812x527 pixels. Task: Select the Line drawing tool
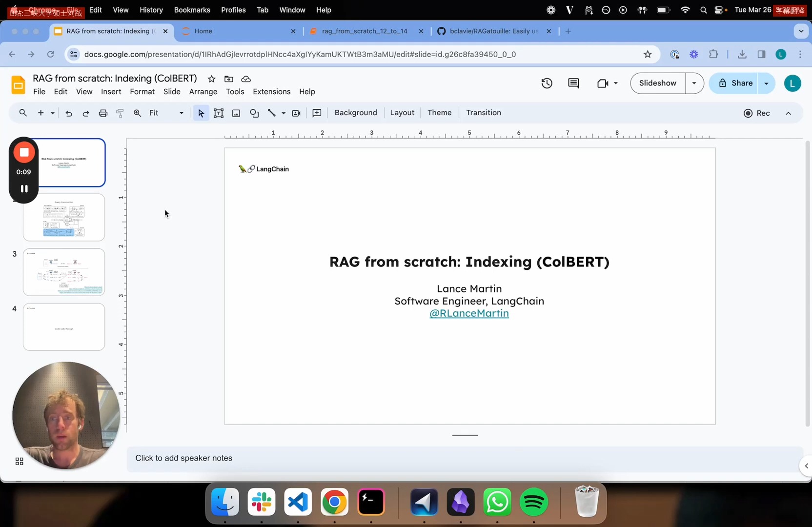point(272,113)
